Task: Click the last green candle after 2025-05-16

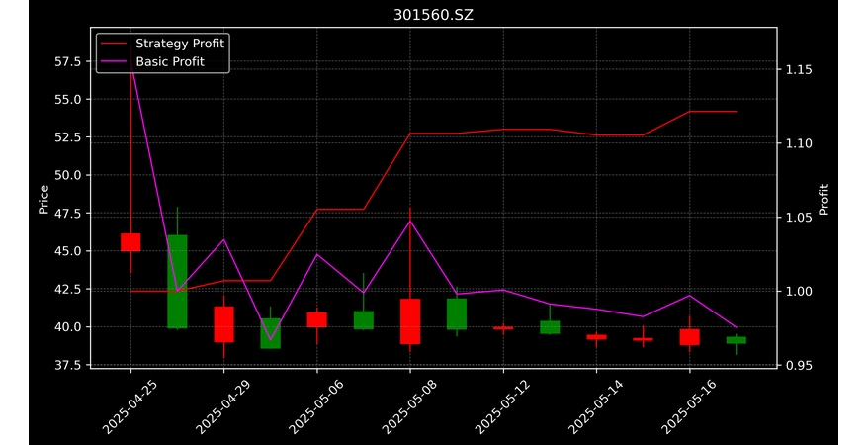Action: (x=737, y=340)
